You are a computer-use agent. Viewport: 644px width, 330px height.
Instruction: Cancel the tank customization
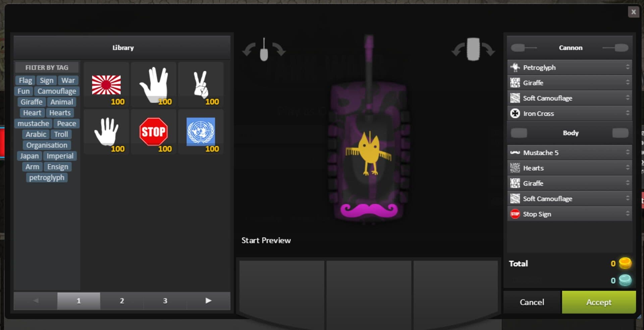(532, 302)
